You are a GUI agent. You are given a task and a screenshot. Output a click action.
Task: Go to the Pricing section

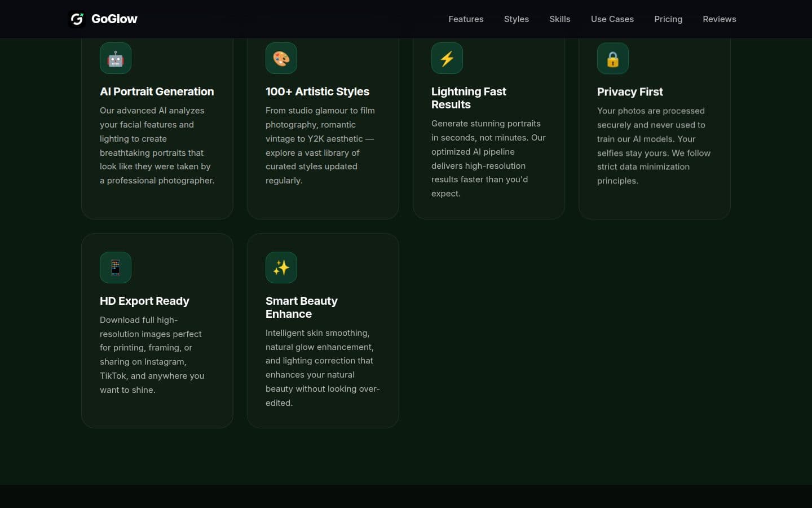point(668,19)
